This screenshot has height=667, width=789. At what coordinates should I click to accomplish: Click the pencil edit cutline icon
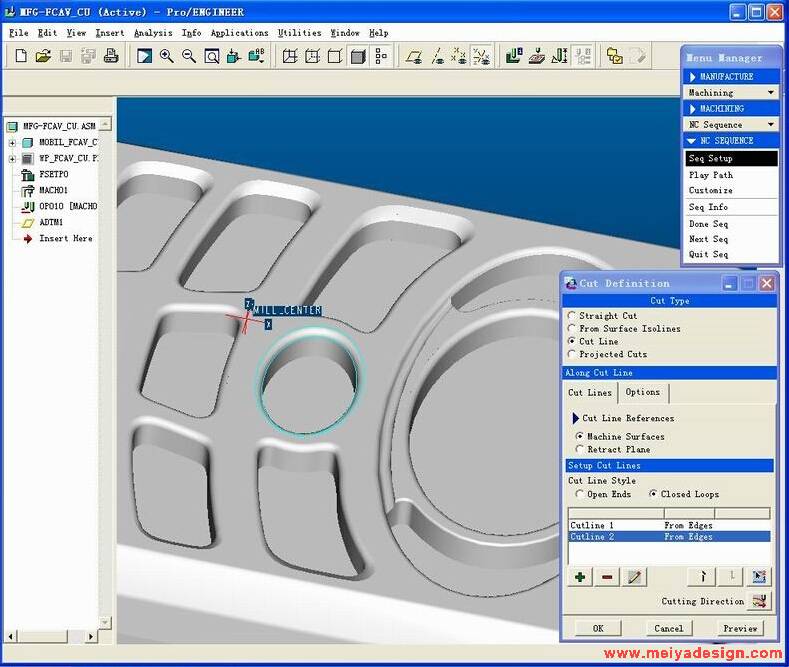[634, 577]
